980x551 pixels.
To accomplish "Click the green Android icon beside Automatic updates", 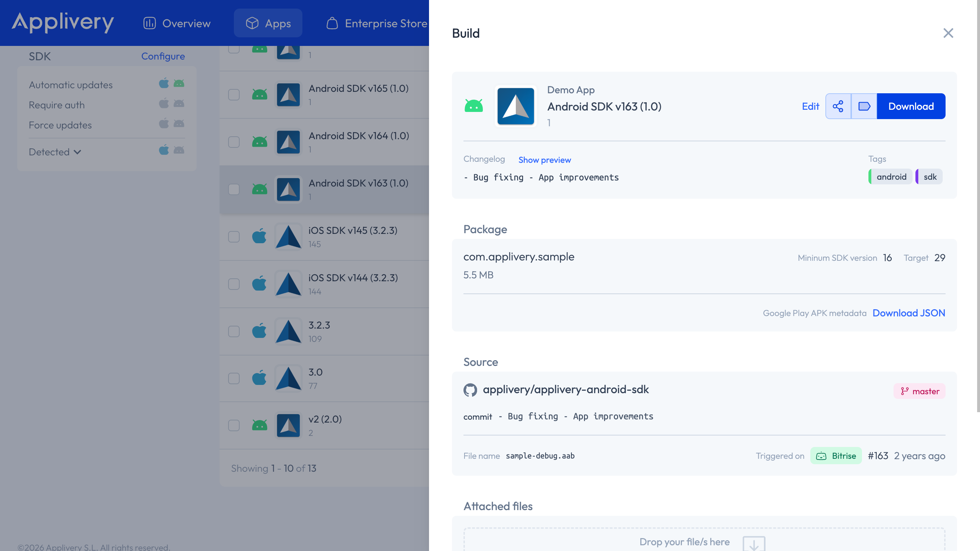I will click(179, 83).
